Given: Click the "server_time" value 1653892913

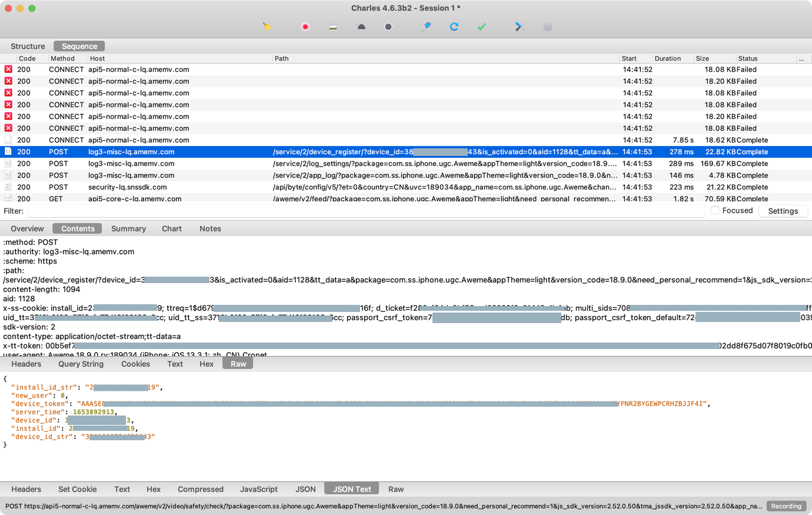Looking at the screenshot, I should [94, 412].
